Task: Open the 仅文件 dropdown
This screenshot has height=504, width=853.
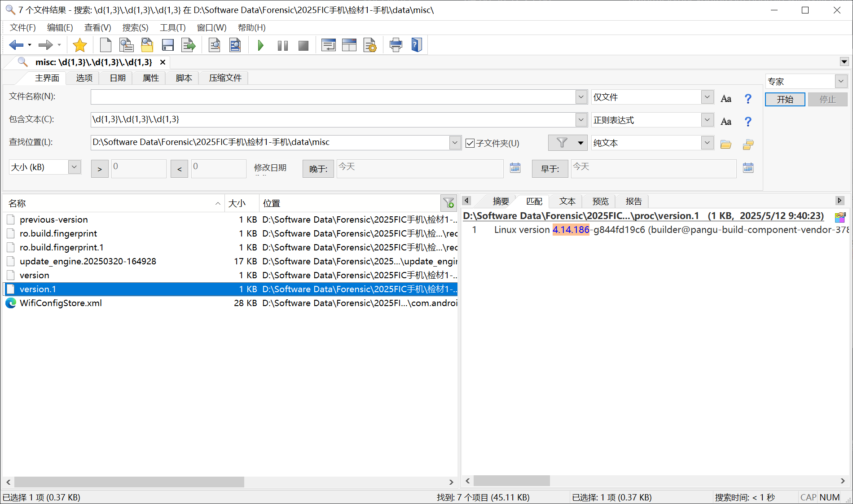Action: [x=707, y=97]
